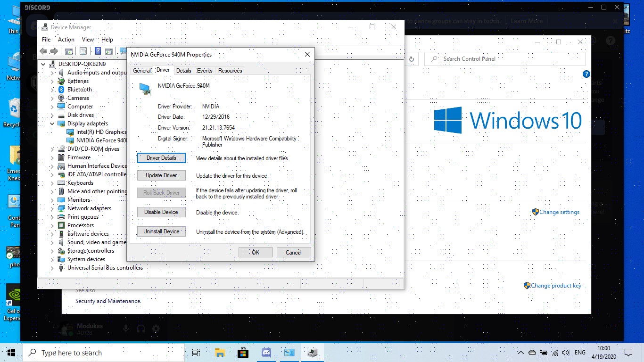Open the Task View icon on taskbar

[x=196, y=353]
